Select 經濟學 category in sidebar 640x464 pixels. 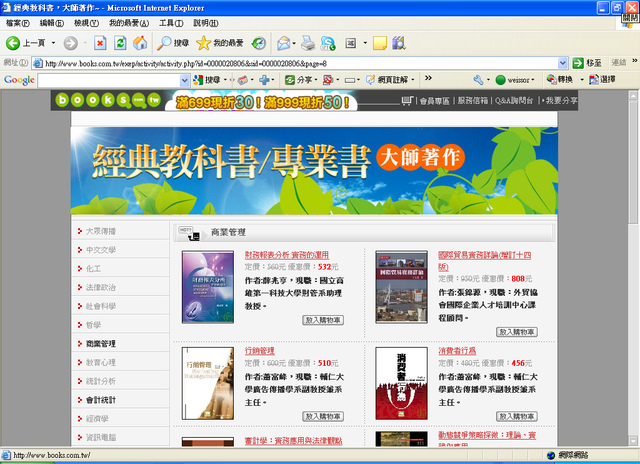[97, 419]
